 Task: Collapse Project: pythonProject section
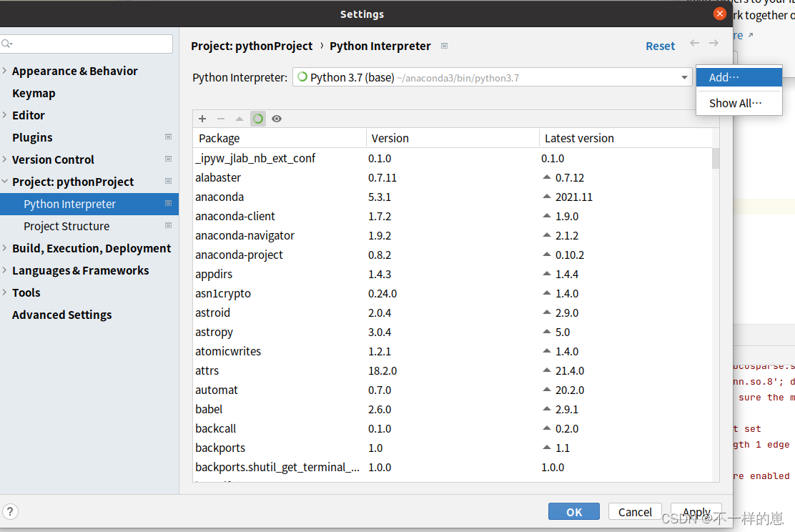(x=4, y=182)
